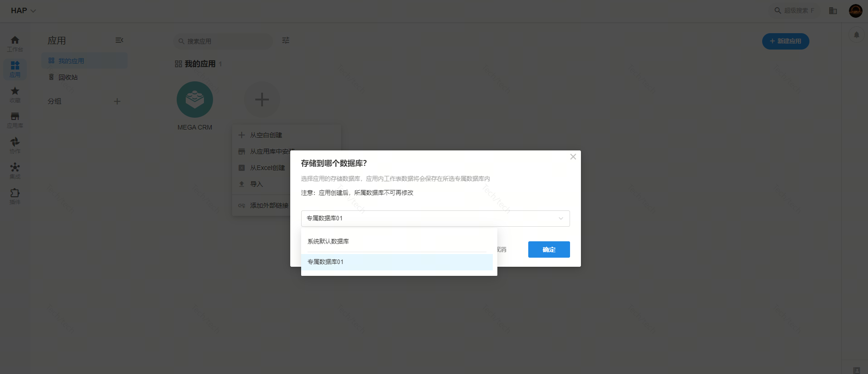Click the notification bell icon

856,35
